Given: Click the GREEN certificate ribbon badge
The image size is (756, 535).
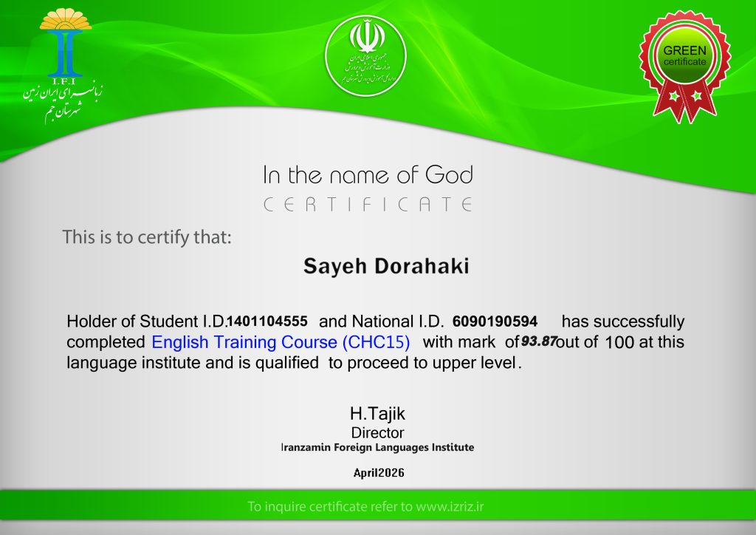Looking at the screenshot, I should [684, 67].
